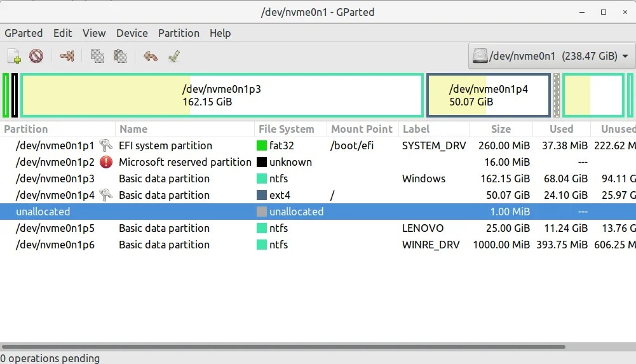Image resolution: width=636 pixels, height=364 pixels.
Task: Click the Undo last operation icon
Action: pos(150,56)
